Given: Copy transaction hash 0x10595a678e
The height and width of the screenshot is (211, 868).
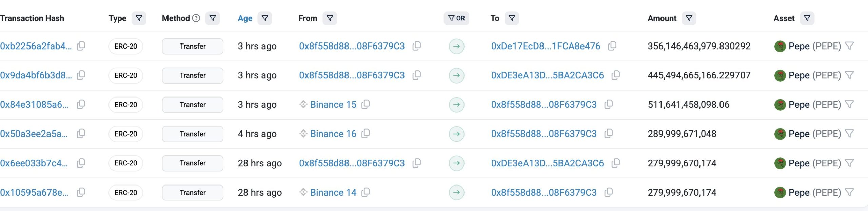Looking at the screenshot, I should [81, 192].
